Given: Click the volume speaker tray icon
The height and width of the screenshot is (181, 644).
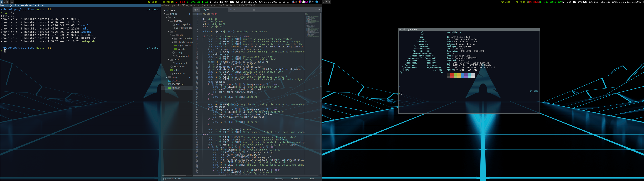Looking at the screenshot, I should (x=313, y=2).
